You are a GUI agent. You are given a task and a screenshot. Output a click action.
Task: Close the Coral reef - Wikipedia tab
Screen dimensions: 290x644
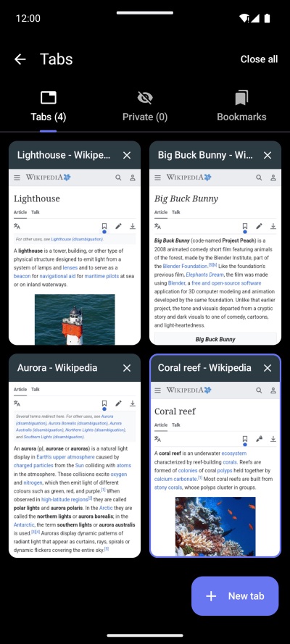pos(268,368)
